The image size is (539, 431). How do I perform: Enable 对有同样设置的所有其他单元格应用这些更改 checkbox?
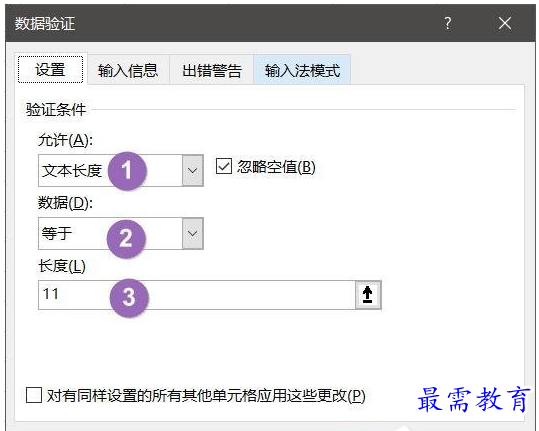click(x=34, y=395)
